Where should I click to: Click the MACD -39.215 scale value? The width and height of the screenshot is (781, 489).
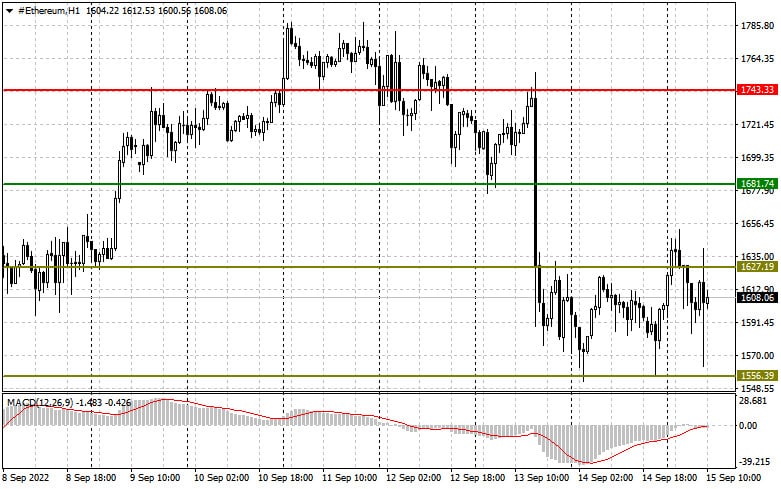[x=755, y=462]
